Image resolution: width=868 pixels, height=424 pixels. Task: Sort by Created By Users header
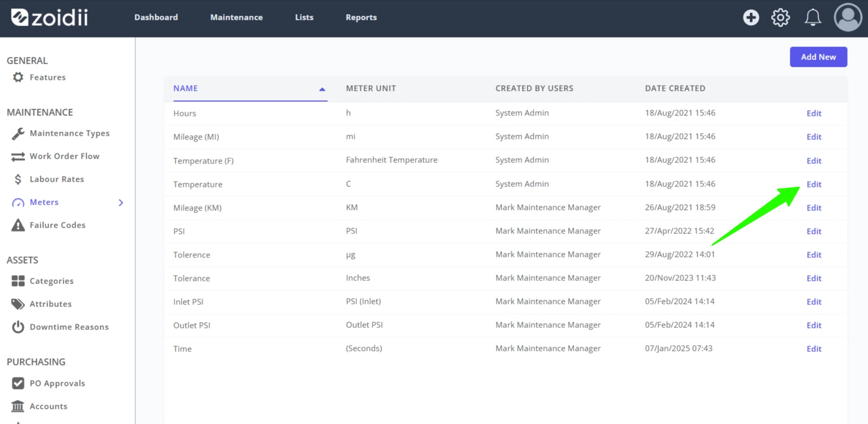(x=534, y=88)
